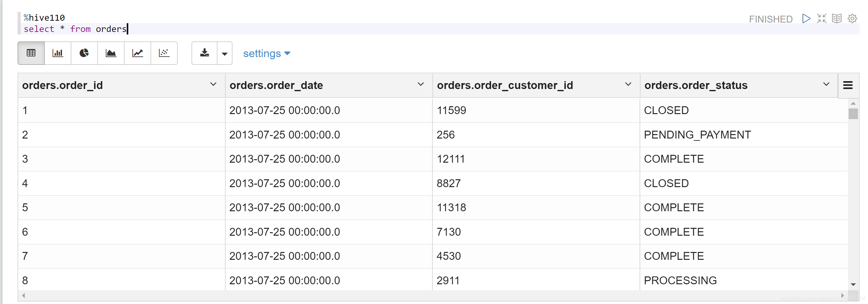The width and height of the screenshot is (868, 304).
Task: Select cell with customer id 12111
Action: 536,159
